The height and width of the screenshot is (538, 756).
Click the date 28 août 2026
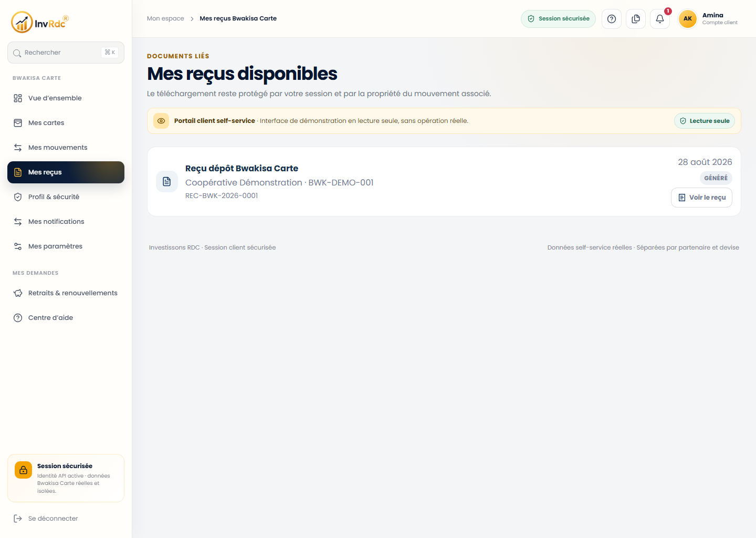[705, 162]
